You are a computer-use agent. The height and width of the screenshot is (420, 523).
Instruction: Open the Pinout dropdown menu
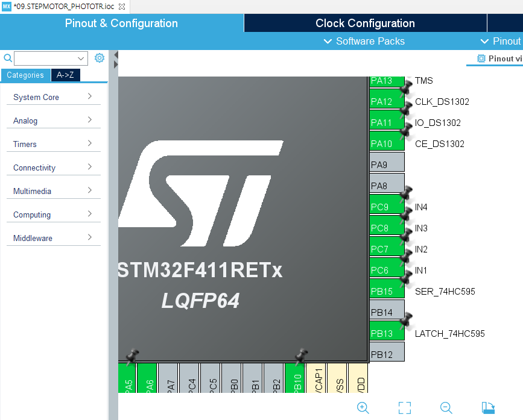point(501,41)
